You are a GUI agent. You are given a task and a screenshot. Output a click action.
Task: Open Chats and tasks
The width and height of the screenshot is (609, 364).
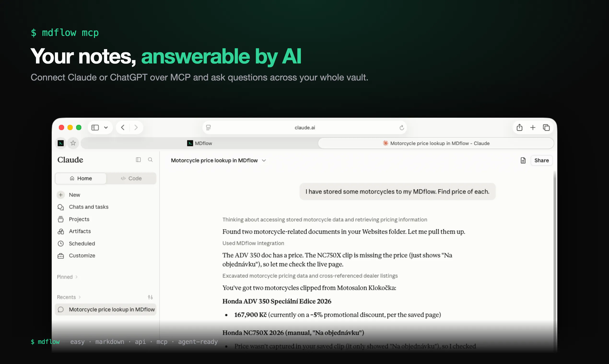pos(105,207)
